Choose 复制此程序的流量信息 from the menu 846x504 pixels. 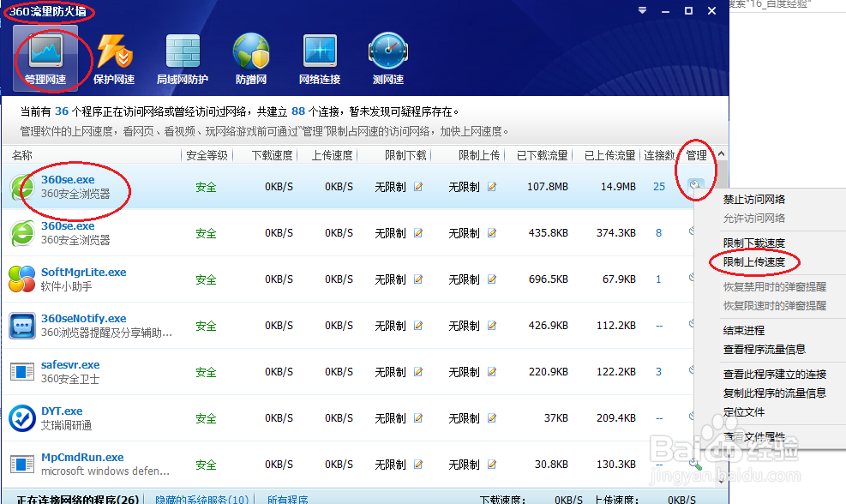coord(774,393)
